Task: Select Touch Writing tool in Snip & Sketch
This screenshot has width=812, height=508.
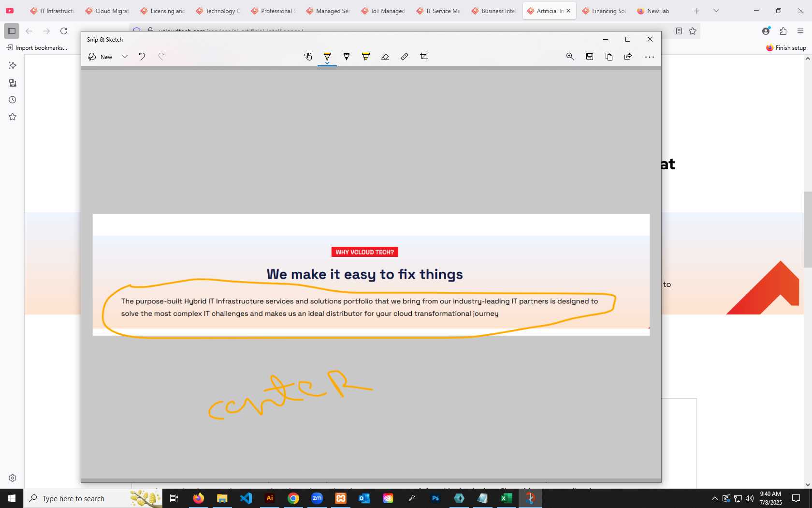Action: [308, 57]
